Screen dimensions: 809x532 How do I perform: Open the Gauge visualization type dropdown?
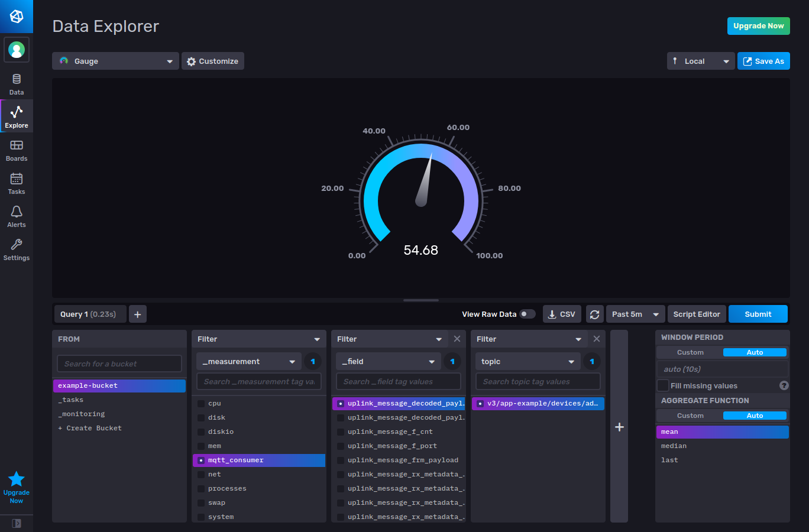(x=115, y=60)
